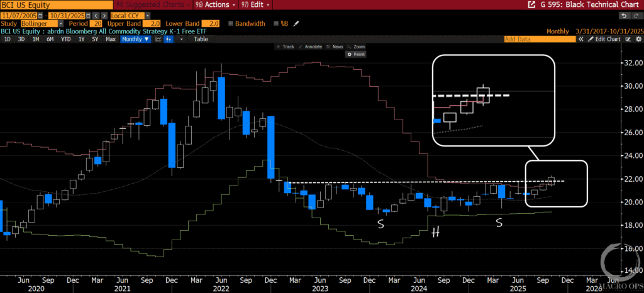
Task: Switch to line chart type icon
Action: 158,39
